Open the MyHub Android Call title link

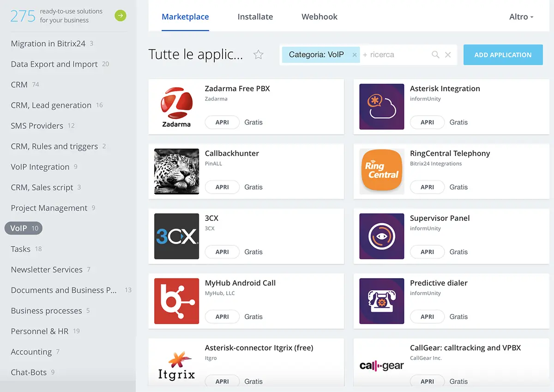[240, 283]
